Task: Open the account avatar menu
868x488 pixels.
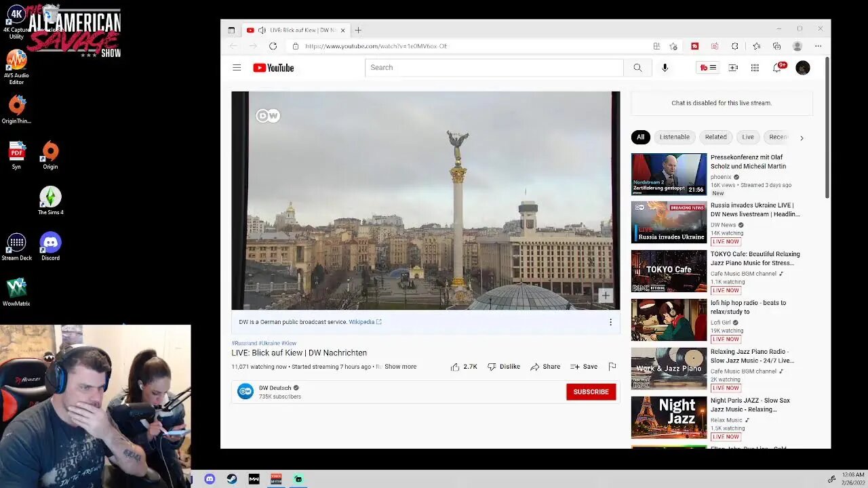Action: 803,68
